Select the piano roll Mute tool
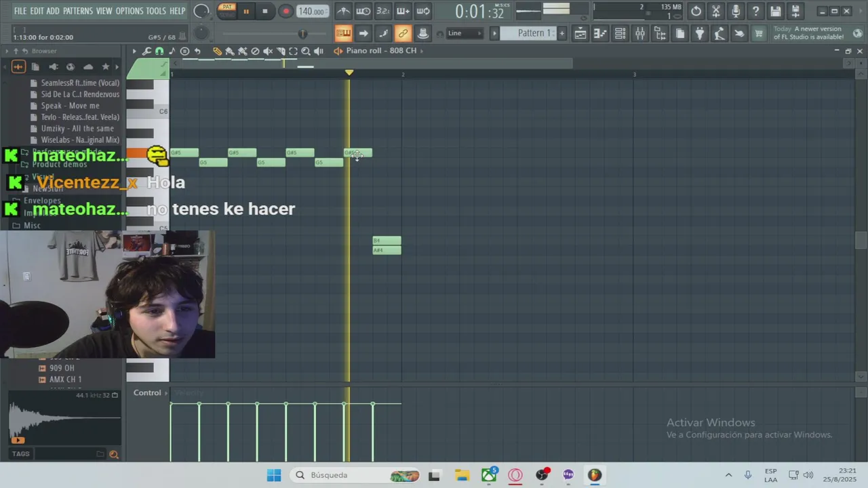The height and width of the screenshot is (488, 868). 268,51
